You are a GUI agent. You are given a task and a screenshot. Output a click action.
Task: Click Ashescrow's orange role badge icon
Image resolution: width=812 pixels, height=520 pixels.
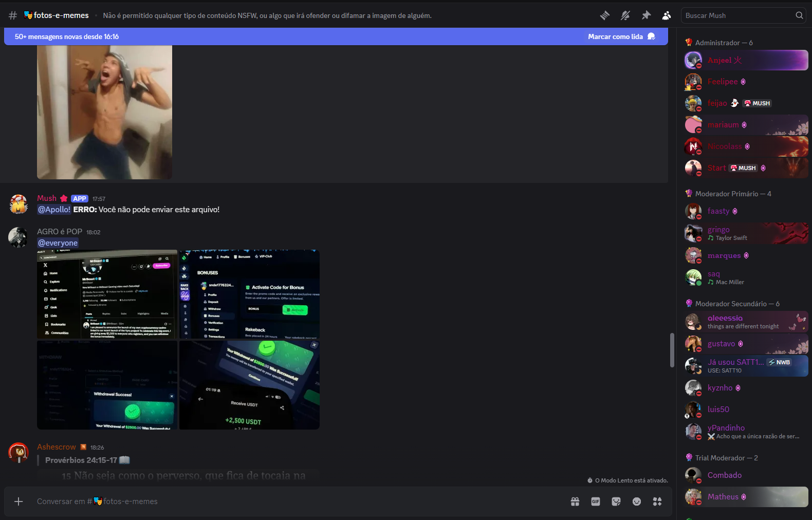click(83, 447)
